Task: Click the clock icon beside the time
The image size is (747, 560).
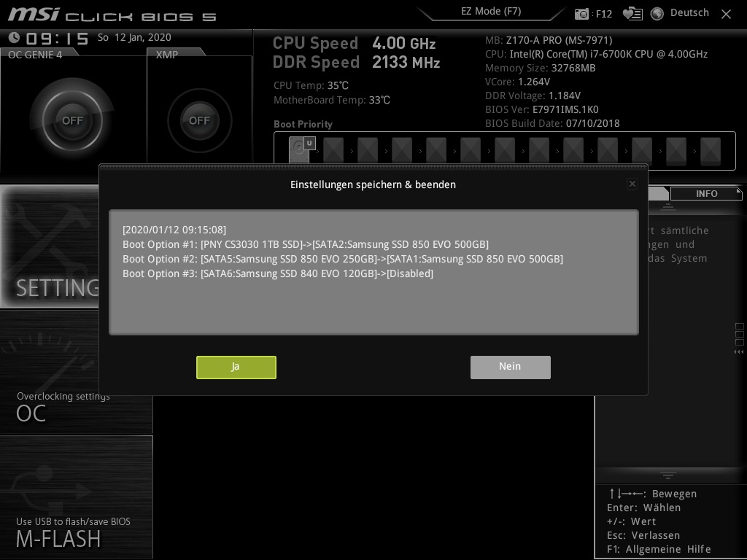Action: pyautogui.click(x=14, y=37)
